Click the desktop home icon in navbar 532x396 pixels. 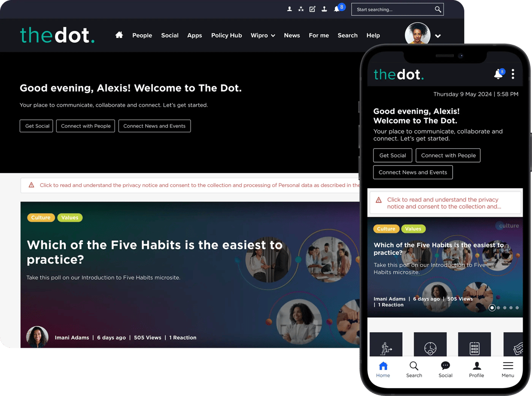119,35
